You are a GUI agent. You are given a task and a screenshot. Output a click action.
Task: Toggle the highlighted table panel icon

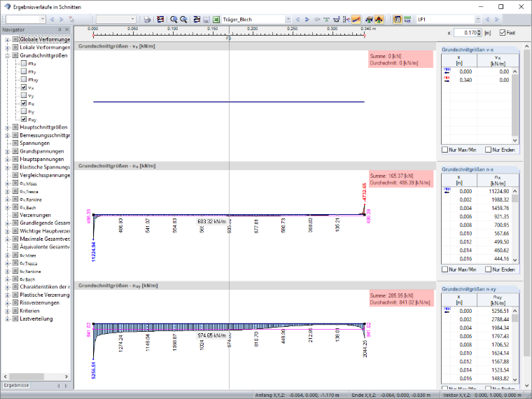click(x=398, y=20)
